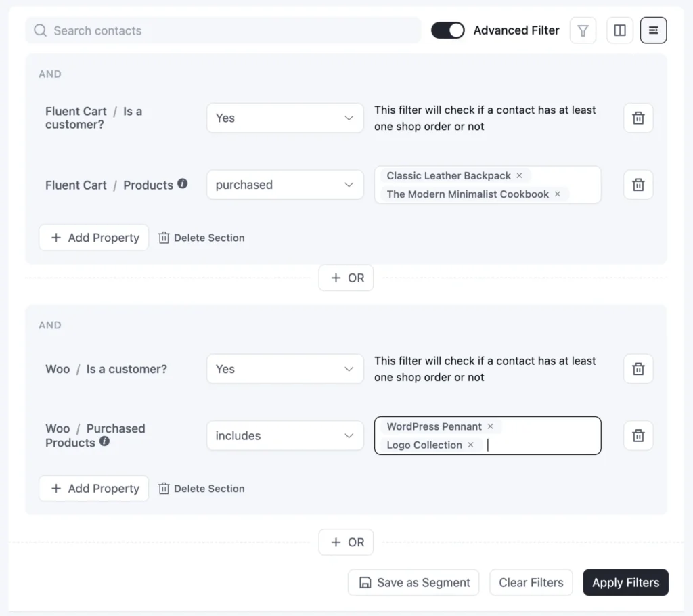Image resolution: width=693 pixels, height=616 pixels.
Task: Click the 'Fluent Cart / Is a customer?' label
Action: tap(93, 118)
